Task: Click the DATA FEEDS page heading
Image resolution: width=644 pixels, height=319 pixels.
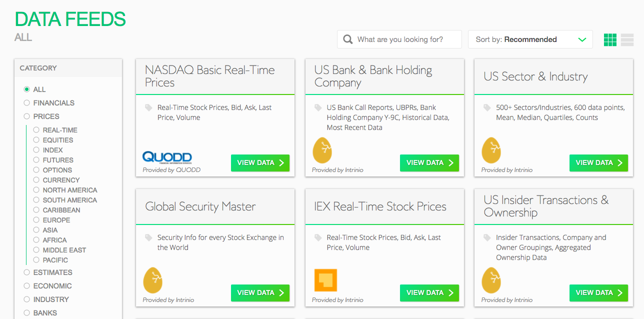Action: click(70, 19)
